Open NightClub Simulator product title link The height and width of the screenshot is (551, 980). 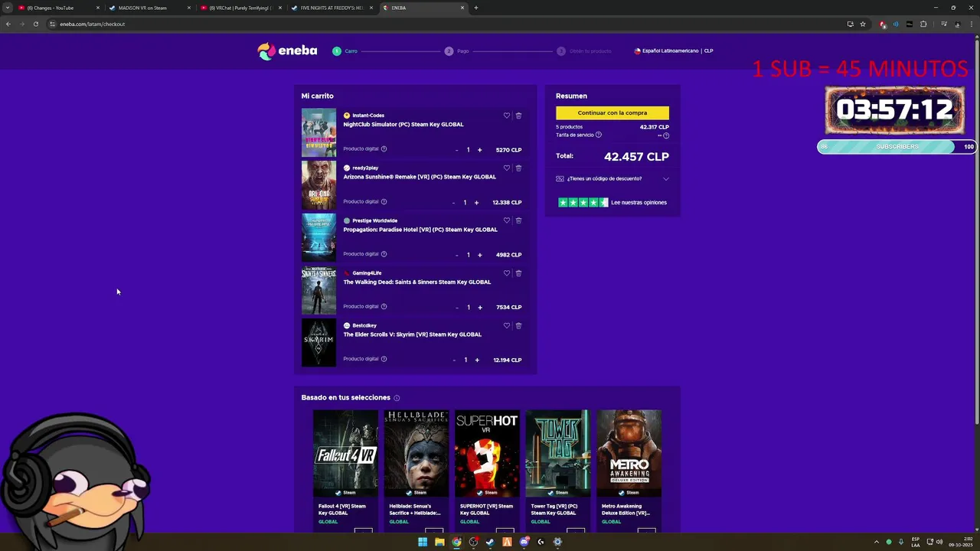tap(403, 124)
